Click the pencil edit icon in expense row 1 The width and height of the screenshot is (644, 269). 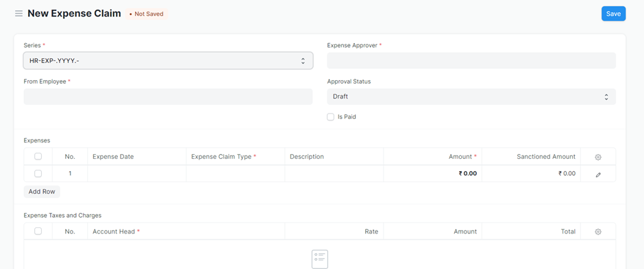click(x=598, y=175)
